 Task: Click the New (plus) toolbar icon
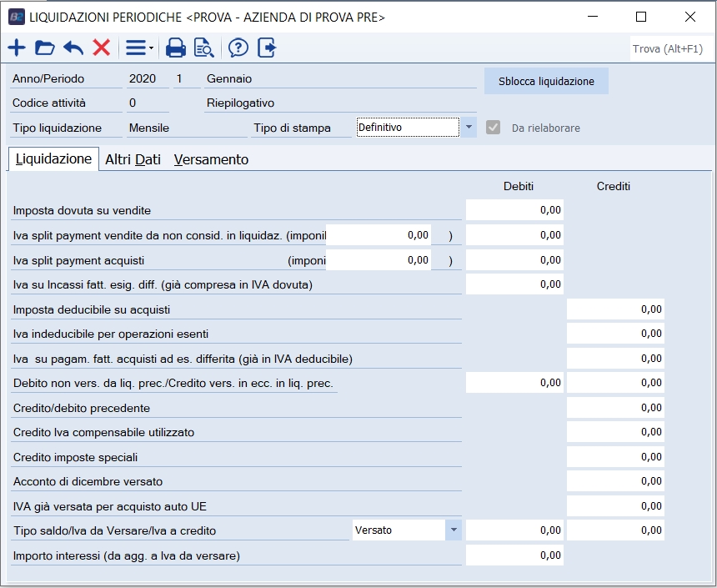point(17,48)
